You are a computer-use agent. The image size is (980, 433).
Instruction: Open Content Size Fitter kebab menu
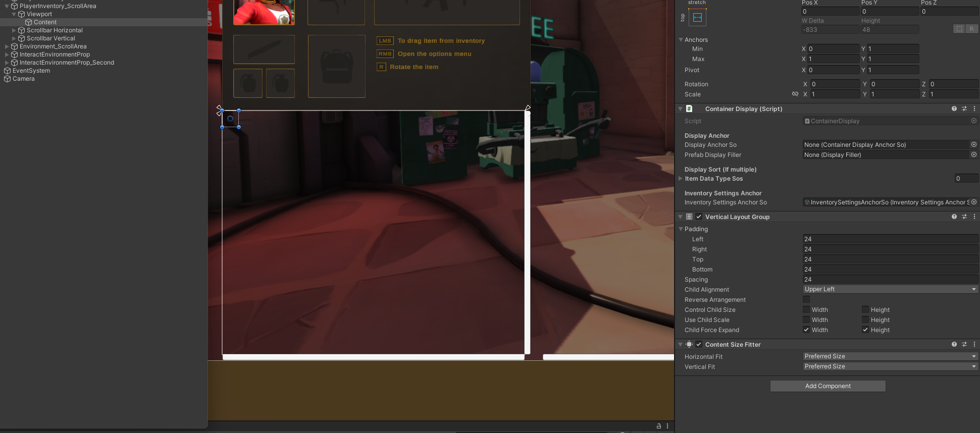[x=974, y=345]
